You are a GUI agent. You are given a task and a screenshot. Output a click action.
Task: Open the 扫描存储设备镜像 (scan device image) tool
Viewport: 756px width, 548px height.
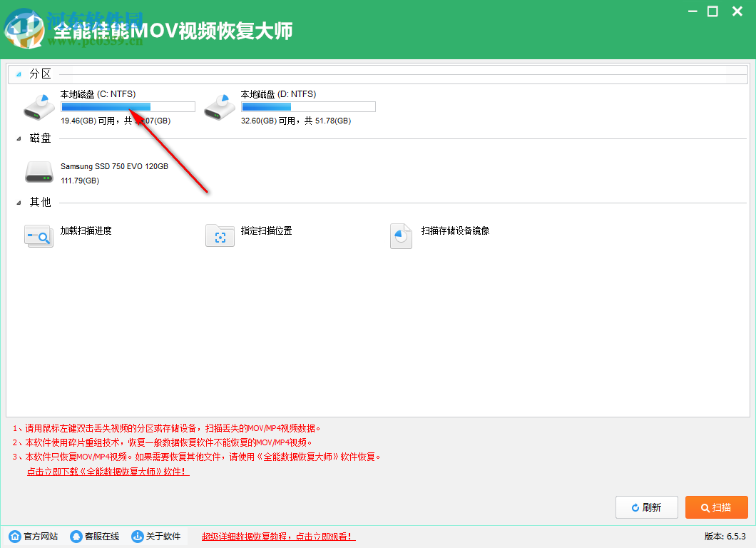coord(401,236)
